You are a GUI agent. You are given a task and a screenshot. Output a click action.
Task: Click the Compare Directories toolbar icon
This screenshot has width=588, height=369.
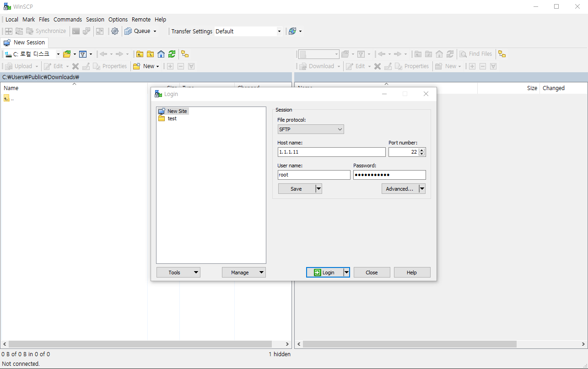click(x=9, y=31)
